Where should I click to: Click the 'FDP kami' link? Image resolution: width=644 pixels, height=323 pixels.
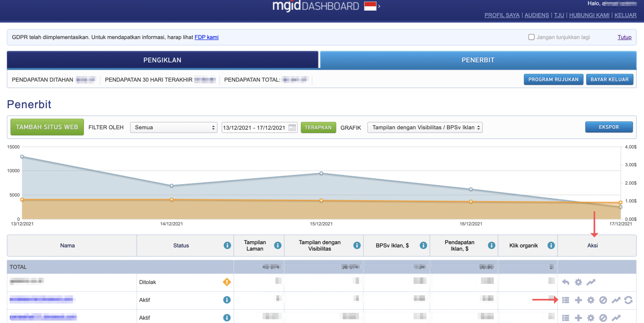tap(206, 37)
